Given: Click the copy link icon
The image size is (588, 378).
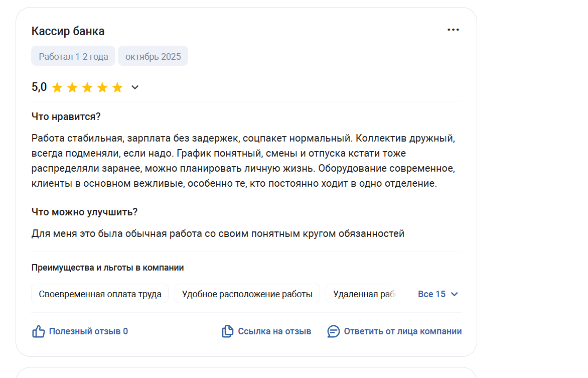Looking at the screenshot, I should pos(228,331).
